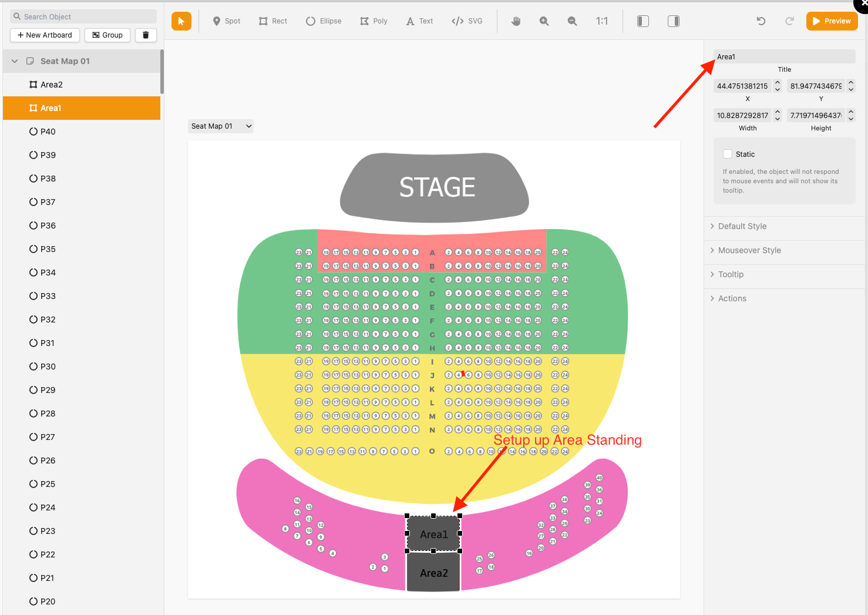The height and width of the screenshot is (615, 868).
Task: Undo the last action
Action: [761, 21]
